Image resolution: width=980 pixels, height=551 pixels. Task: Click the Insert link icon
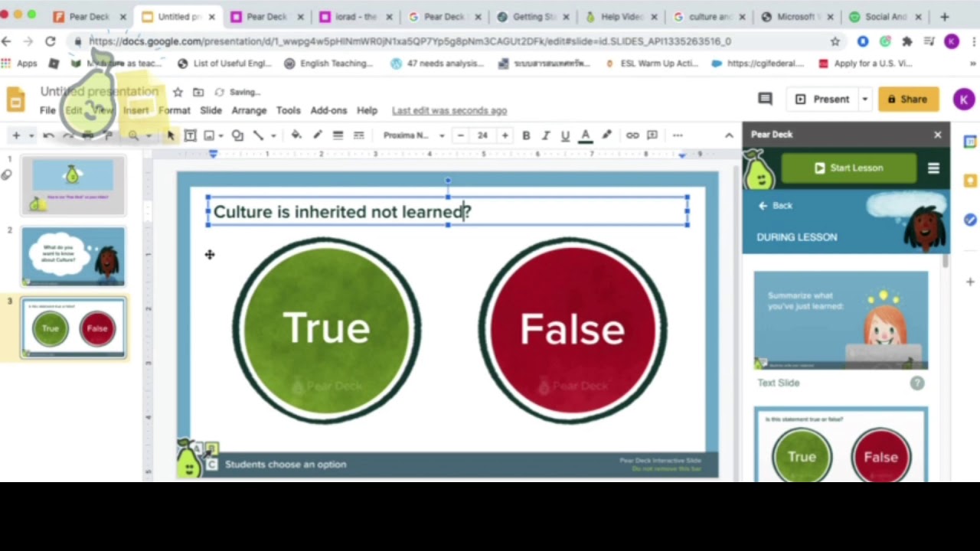point(632,135)
